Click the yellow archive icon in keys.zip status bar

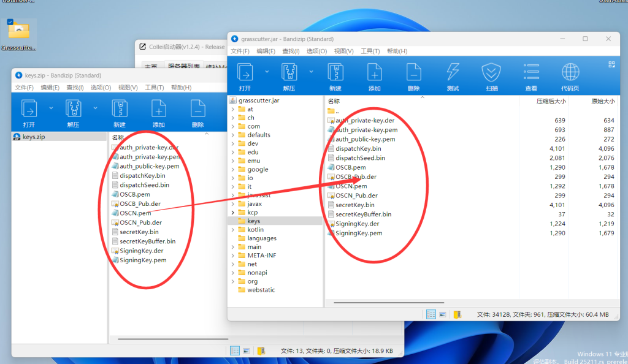(x=261, y=351)
